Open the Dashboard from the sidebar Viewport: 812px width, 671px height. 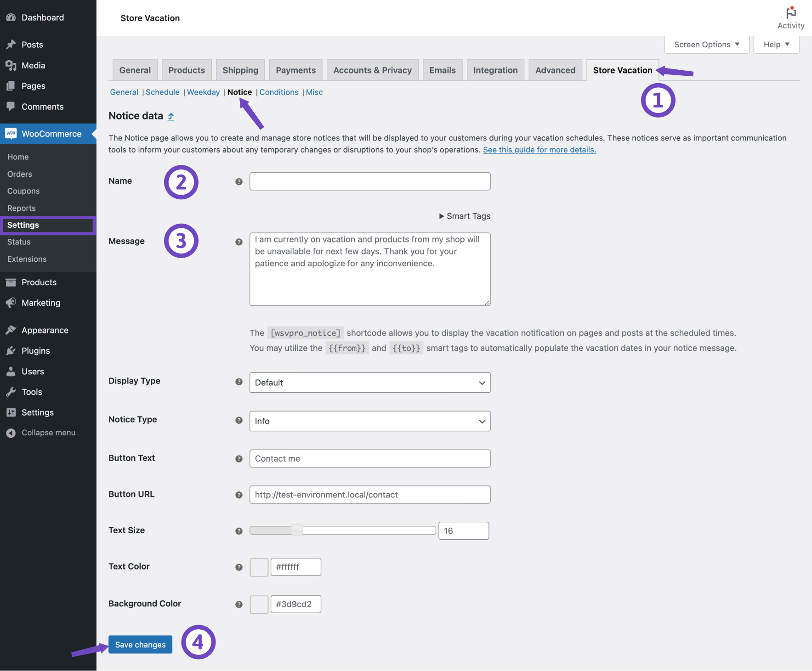[x=43, y=17]
